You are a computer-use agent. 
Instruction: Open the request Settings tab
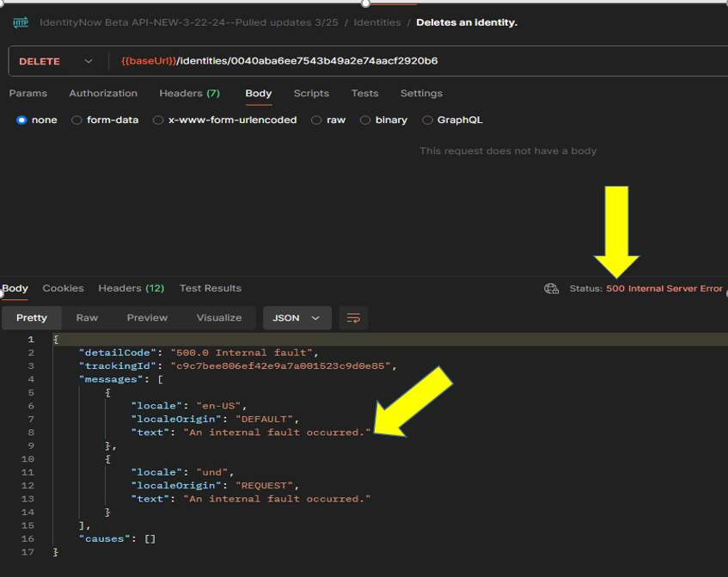click(x=421, y=93)
